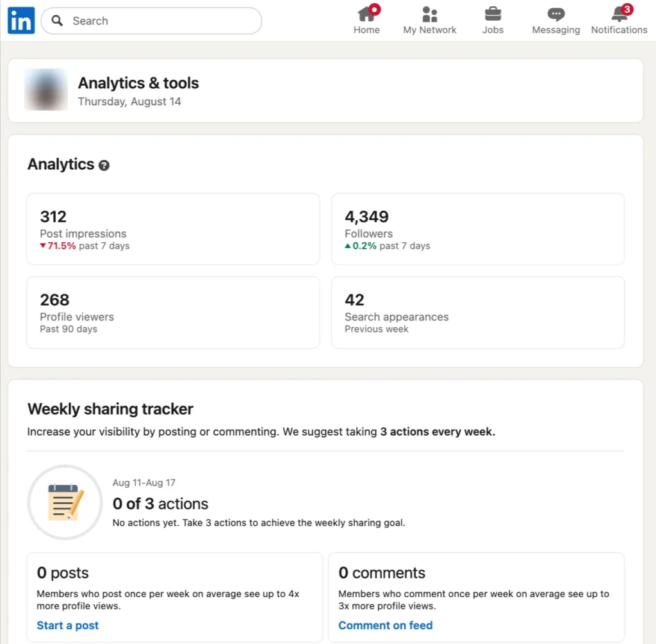This screenshot has width=656, height=644.
Task: Click the "Past 90 days" label
Action: point(68,329)
